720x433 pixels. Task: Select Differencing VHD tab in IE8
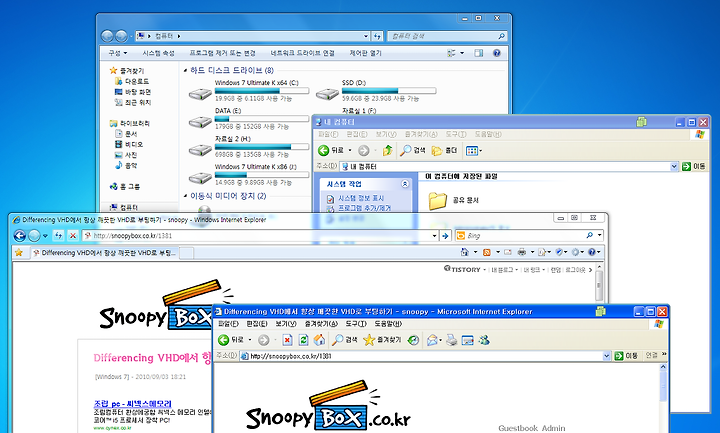(x=104, y=253)
